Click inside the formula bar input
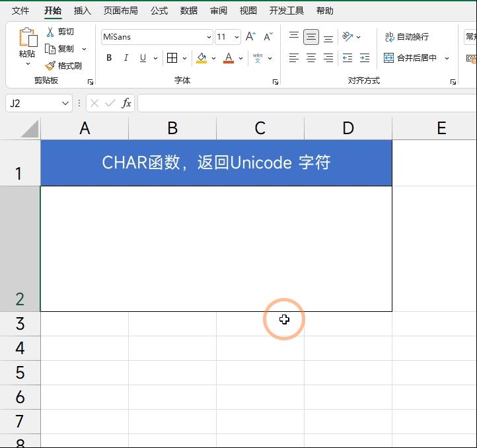The image size is (477, 448). click(x=307, y=104)
